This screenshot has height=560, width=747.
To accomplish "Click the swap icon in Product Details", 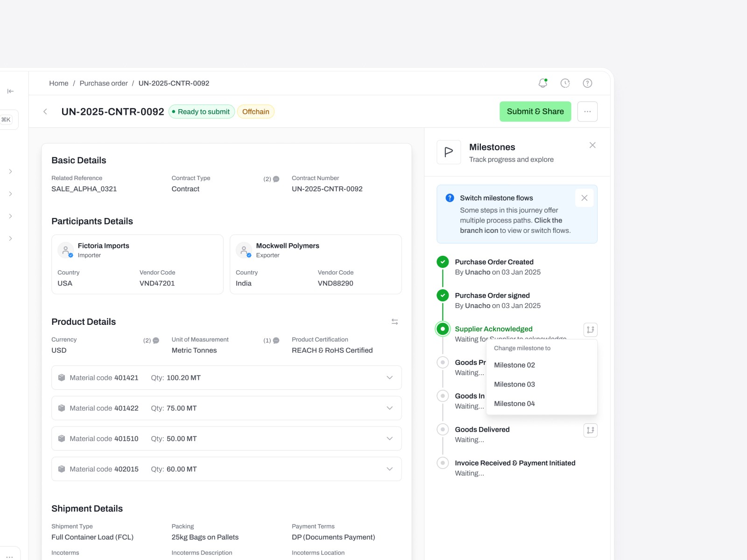I will click(x=395, y=322).
